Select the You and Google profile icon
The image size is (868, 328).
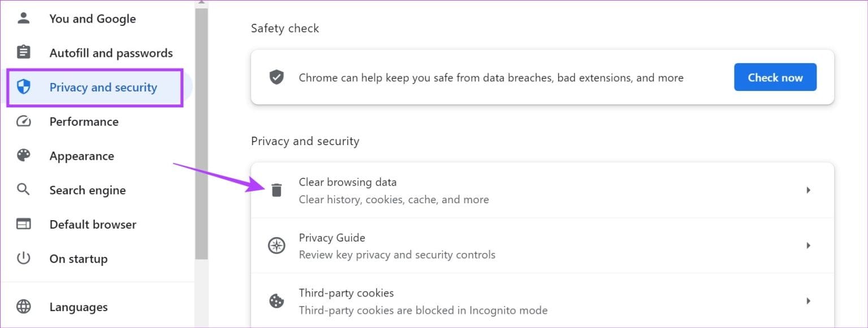[x=23, y=18]
